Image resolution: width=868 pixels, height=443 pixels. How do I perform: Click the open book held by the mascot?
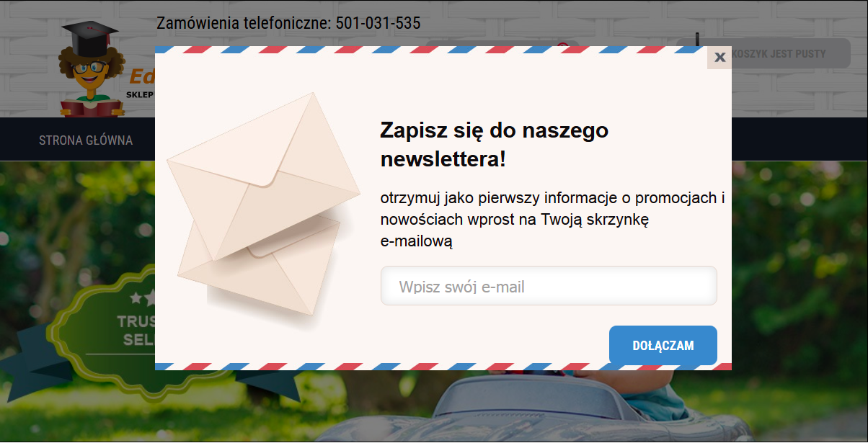pyautogui.click(x=92, y=108)
